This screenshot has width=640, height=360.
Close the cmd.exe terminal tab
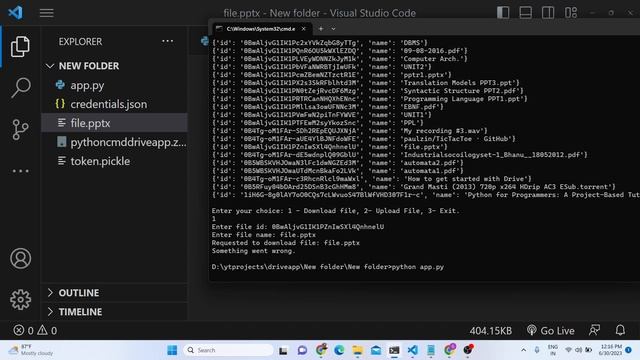point(303,29)
